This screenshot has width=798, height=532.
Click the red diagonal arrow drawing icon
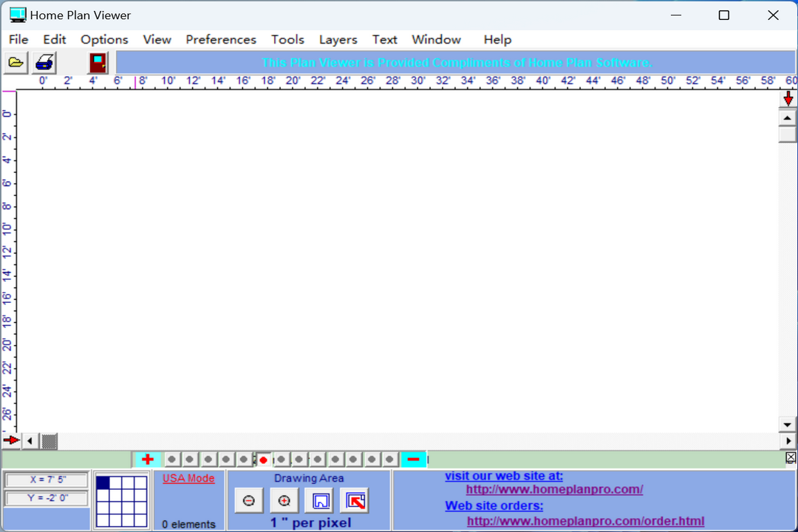[355, 501]
